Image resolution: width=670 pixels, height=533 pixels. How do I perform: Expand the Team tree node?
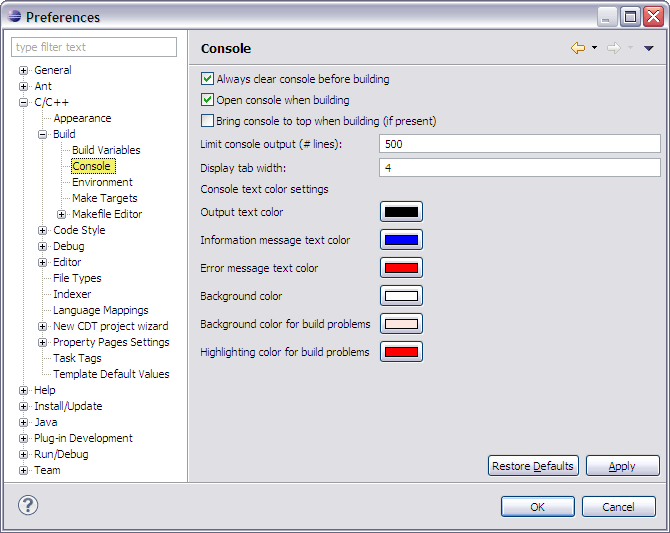[x=24, y=471]
